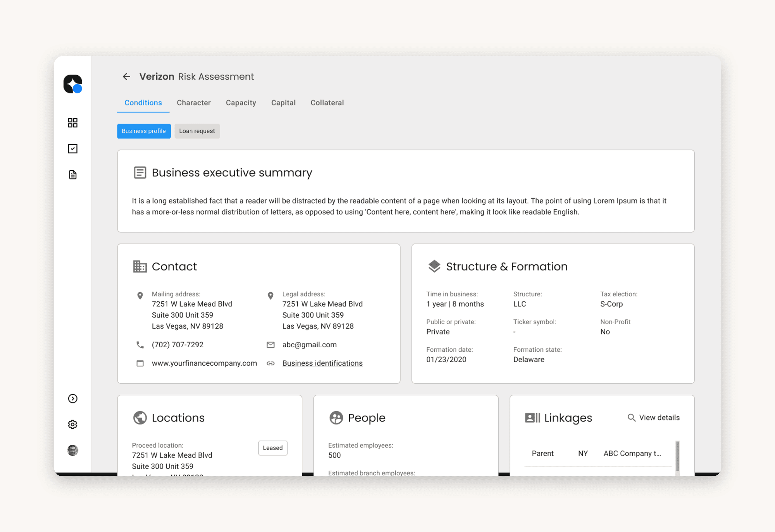Click the Structure & Formation layers icon
Image resolution: width=775 pixels, height=532 pixels.
click(x=434, y=267)
